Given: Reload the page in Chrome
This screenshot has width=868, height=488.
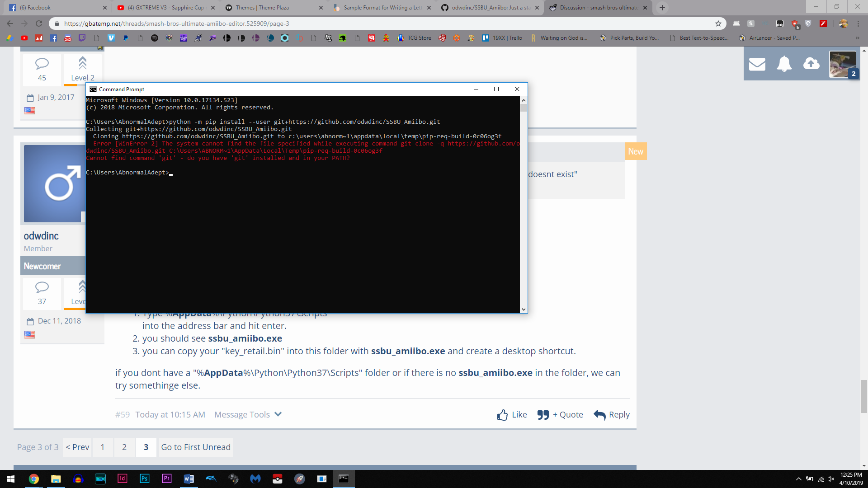Looking at the screenshot, I should click(x=39, y=23).
